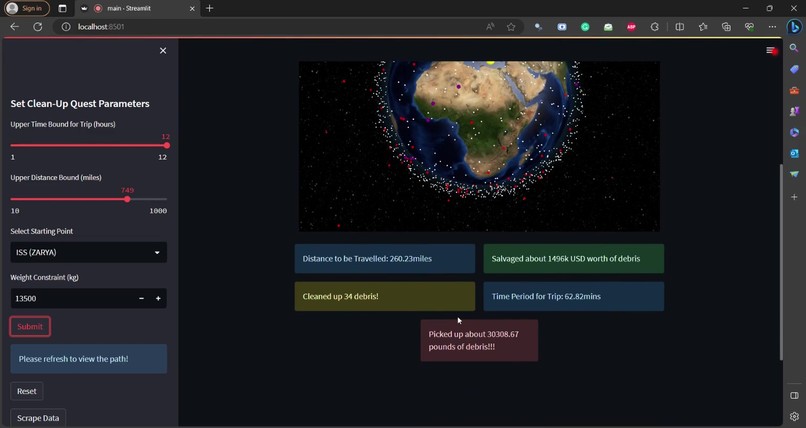Click 'Time Period for Trip: 62.82mins' box

coord(574,296)
